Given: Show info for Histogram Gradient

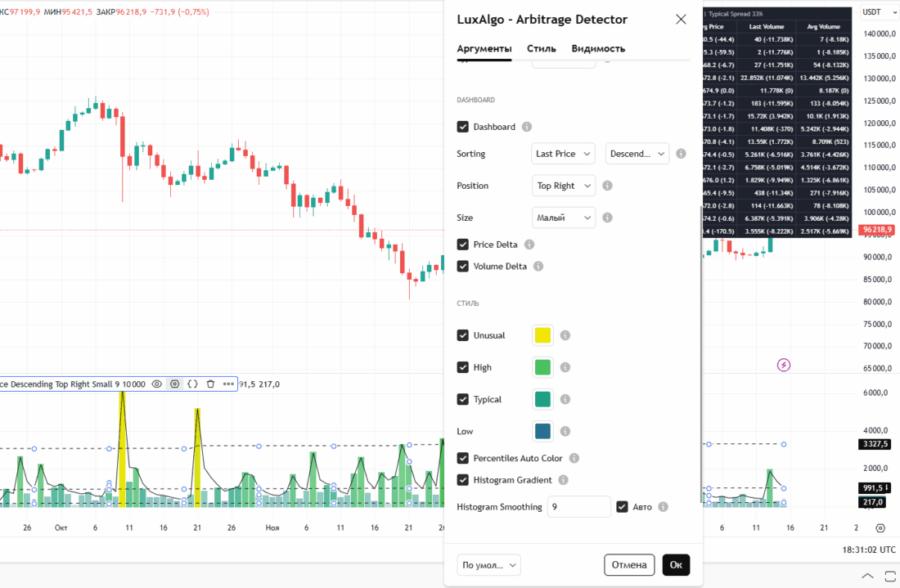Looking at the screenshot, I should tap(563, 480).
